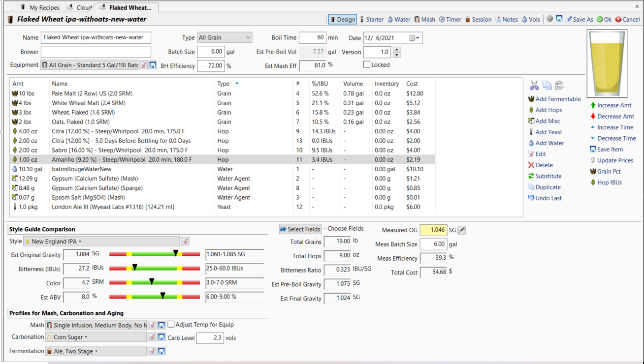Click the Ok button
Viewport: 644px width, 364px height.
click(x=604, y=19)
